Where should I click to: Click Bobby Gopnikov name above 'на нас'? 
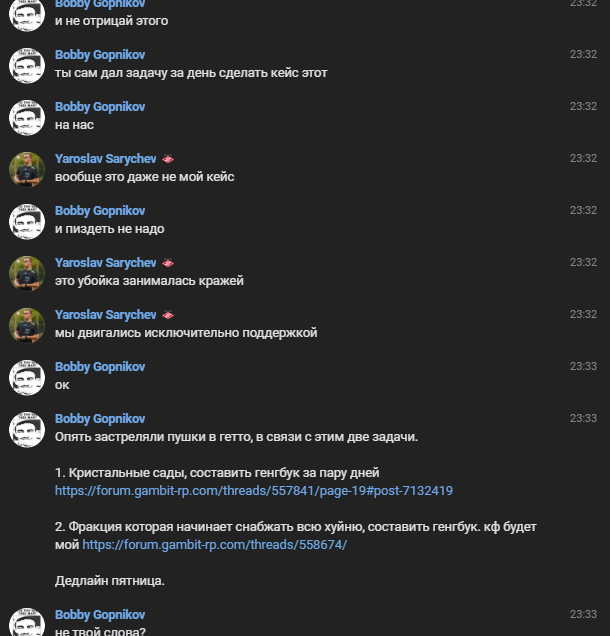[100, 107]
